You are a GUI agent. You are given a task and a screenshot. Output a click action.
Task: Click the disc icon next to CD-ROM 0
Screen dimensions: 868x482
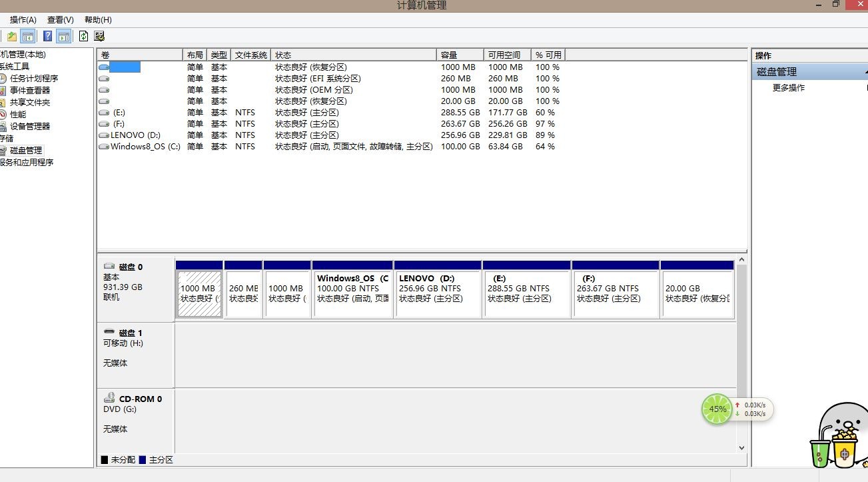[109, 398]
